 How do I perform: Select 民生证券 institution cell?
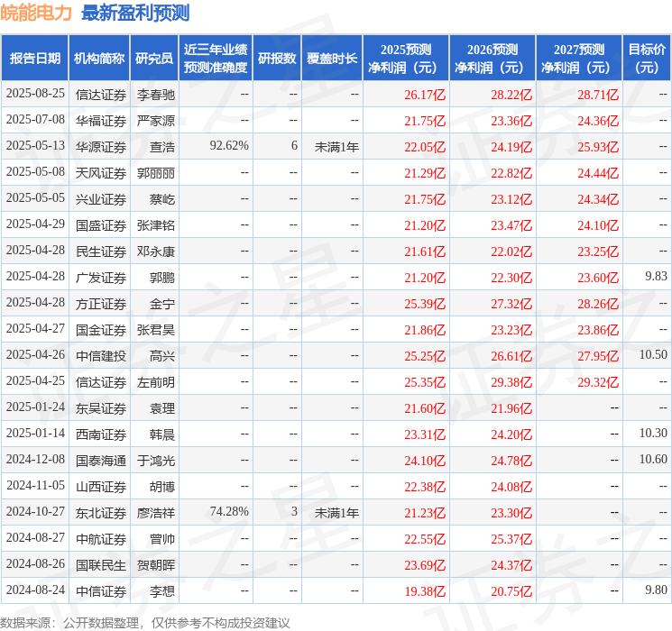pos(101,251)
